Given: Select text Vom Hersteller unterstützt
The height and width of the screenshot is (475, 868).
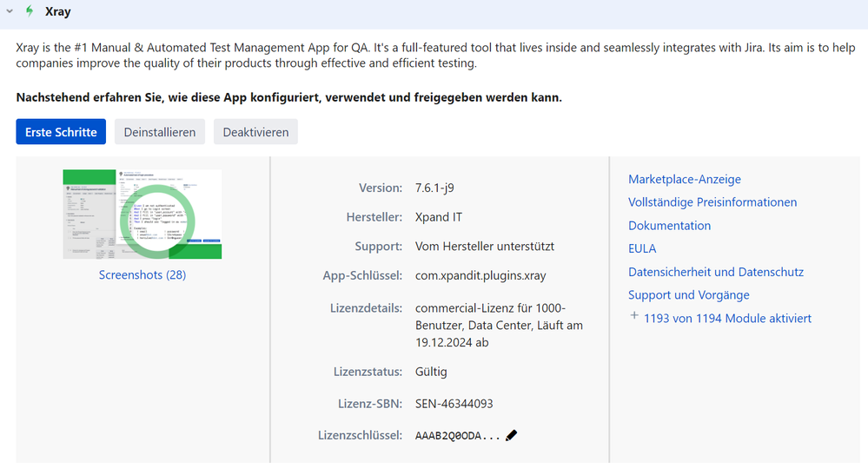Looking at the screenshot, I should tap(484, 247).
